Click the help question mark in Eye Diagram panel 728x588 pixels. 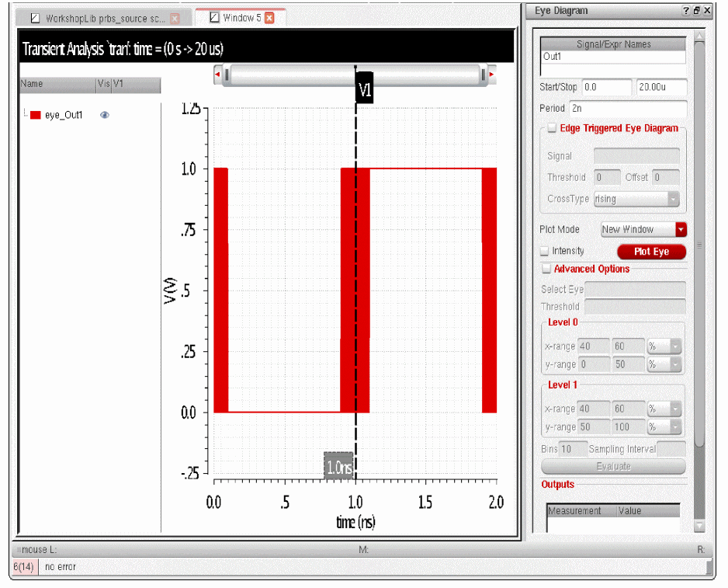click(x=686, y=10)
